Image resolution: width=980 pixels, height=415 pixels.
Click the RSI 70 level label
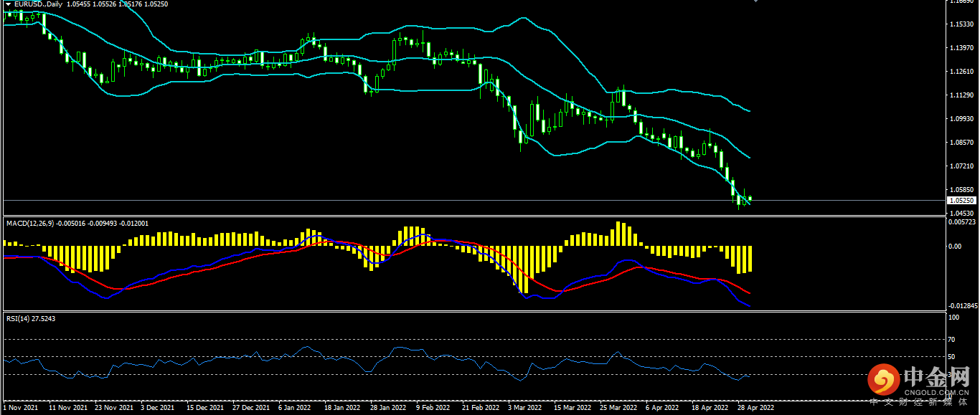pos(952,339)
